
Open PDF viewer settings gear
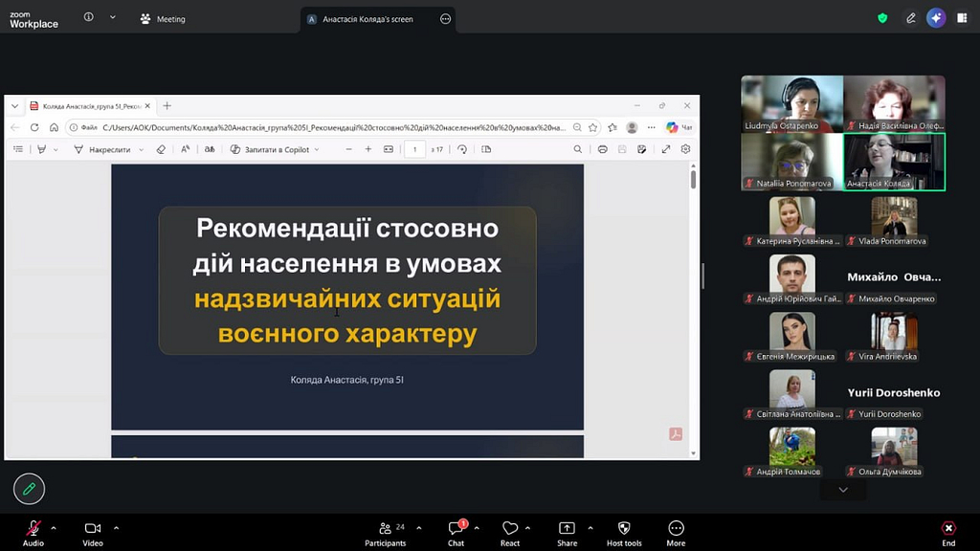[685, 149]
